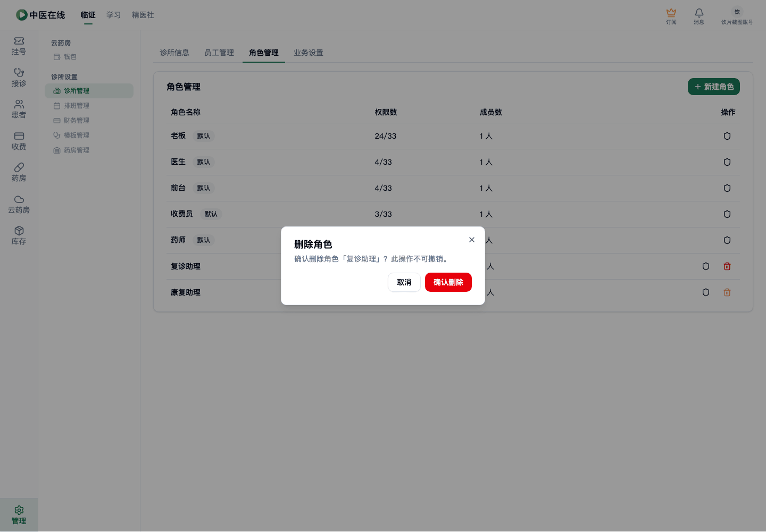Click permissions shield icon for 医生 row

(727, 162)
